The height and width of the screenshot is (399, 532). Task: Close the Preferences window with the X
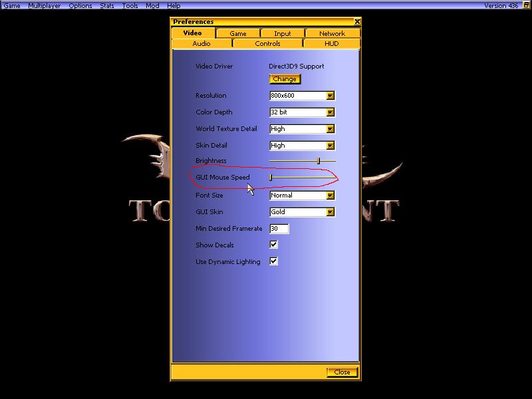(357, 22)
